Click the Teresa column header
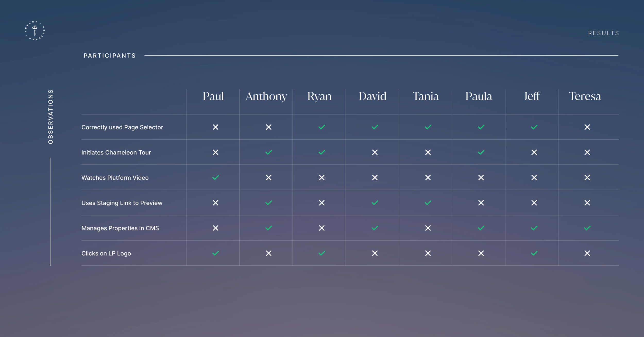Viewport: 644px width, 337px height. (x=585, y=96)
